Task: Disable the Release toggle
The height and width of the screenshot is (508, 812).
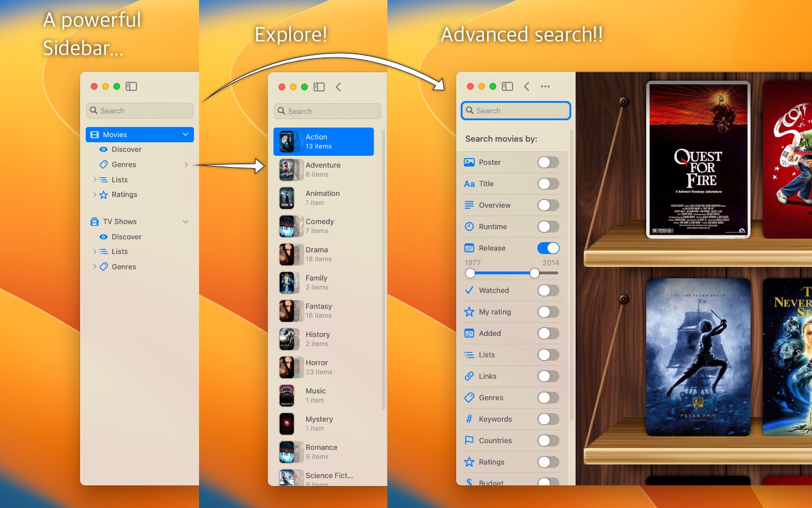Action: click(548, 248)
